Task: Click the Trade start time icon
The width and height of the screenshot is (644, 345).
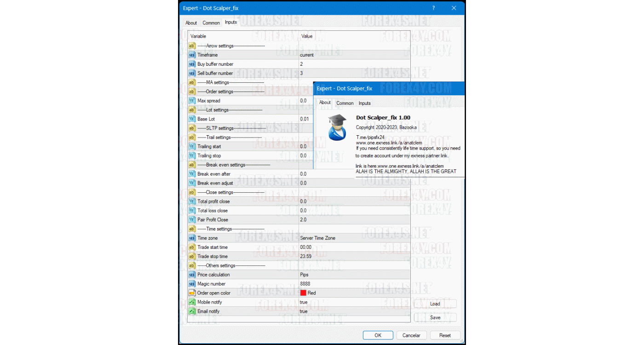Action: coord(192,247)
